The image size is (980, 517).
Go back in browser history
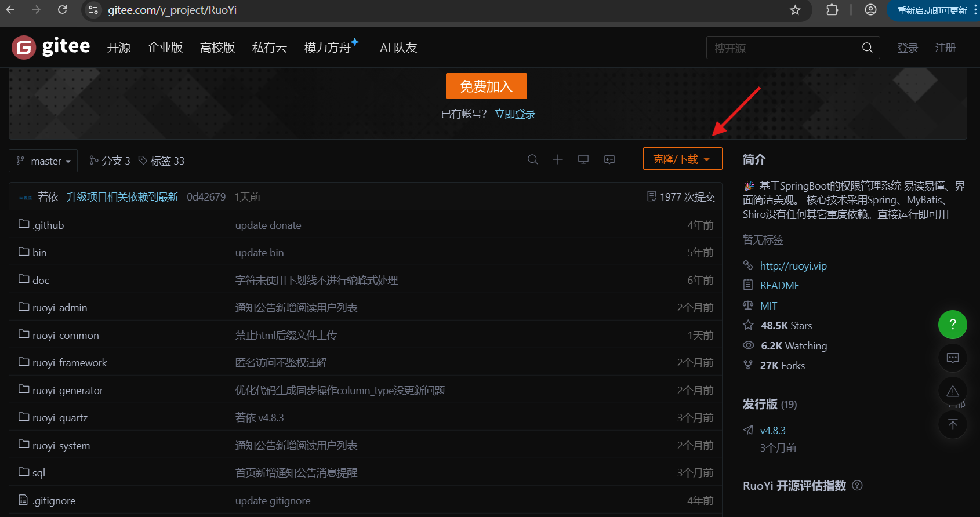coord(10,10)
